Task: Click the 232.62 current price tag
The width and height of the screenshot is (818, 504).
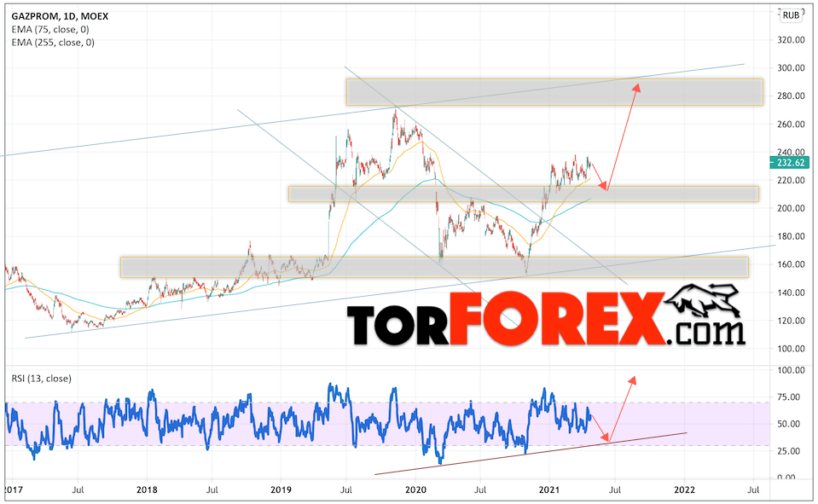Action: point(790,163)
